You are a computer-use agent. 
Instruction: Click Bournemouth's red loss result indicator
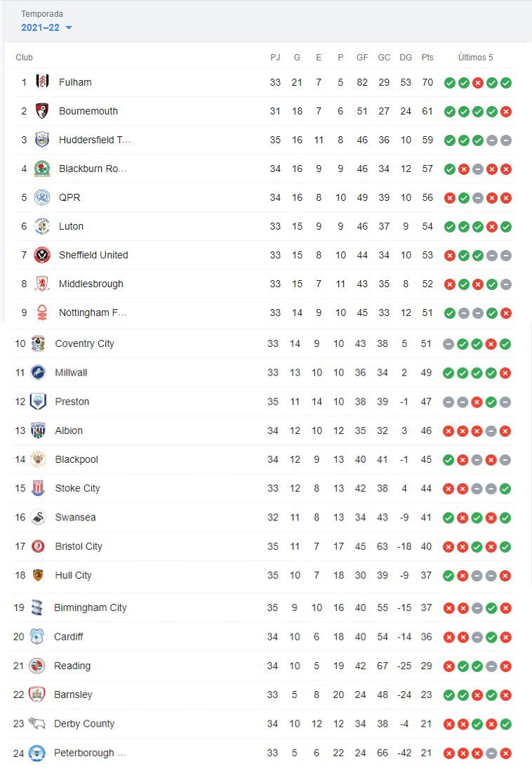506,112
